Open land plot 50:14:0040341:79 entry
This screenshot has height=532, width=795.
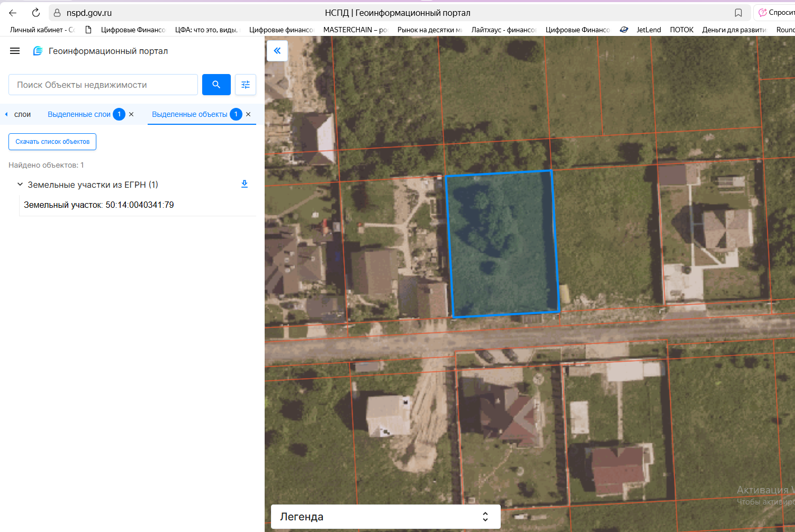point(99,205)
